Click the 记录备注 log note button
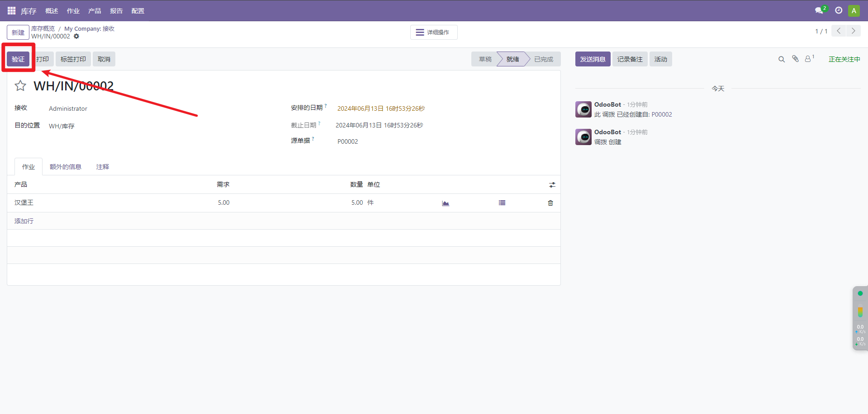This screenshot has width=868, height=414. tap(630, 59)
